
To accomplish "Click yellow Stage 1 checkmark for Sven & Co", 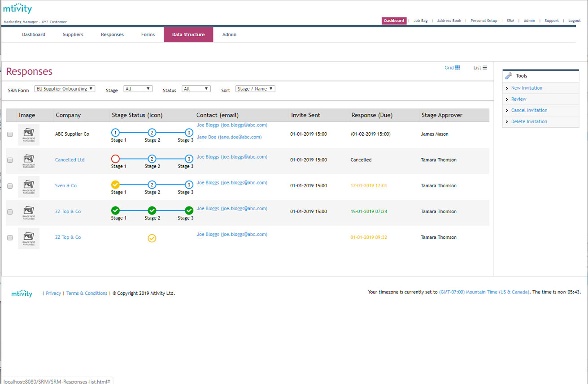I will click(115, 185).
